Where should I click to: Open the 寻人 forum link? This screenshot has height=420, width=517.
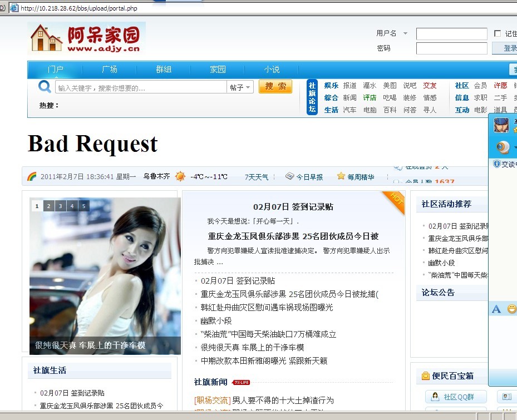[430, 110]
